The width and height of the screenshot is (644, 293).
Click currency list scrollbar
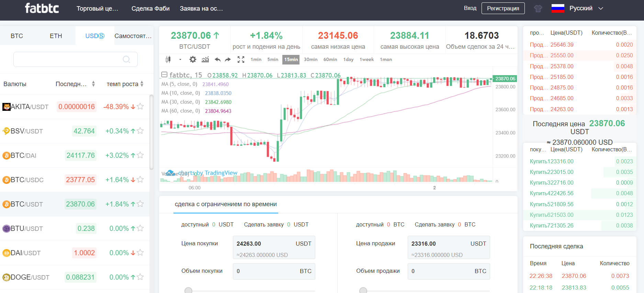coord(151,132)
